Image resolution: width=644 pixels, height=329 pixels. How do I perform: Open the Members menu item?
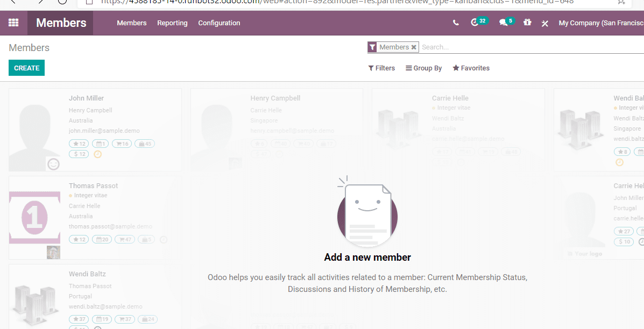pos(132,23)
